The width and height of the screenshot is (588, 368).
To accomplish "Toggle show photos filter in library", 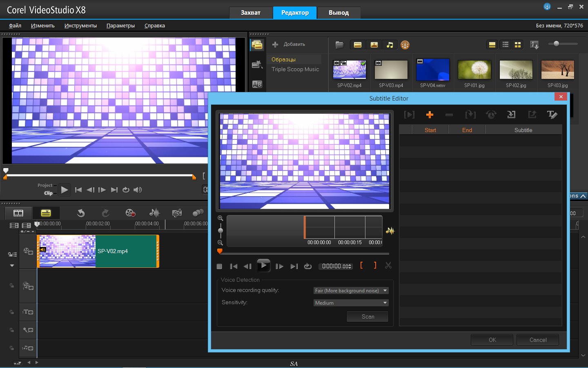I will pyautogui.click(x=374, y=45).
